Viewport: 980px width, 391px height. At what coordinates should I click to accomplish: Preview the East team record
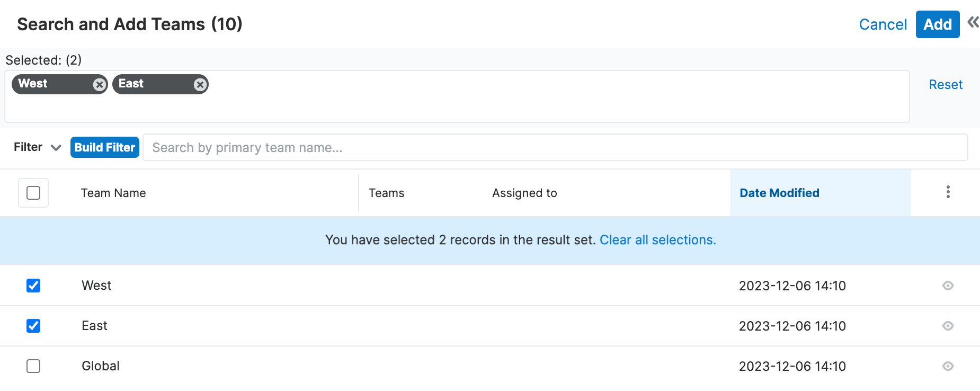948,326
